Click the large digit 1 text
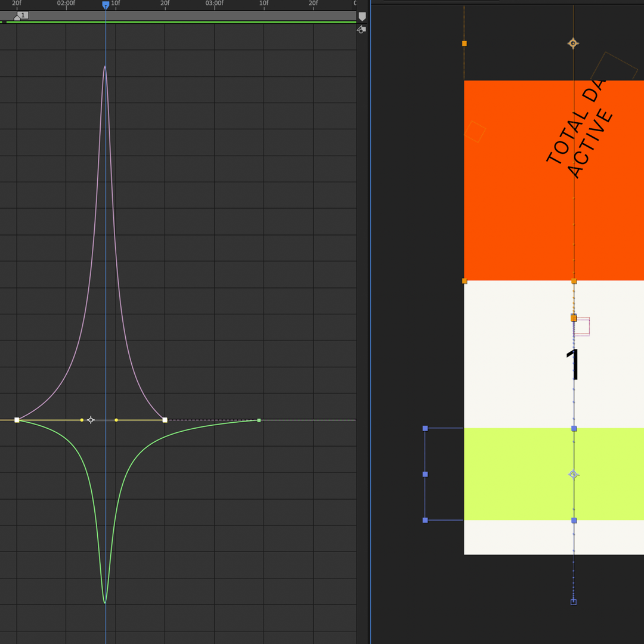This screenshot has width=644, height=644. click(x=574, y=364)
